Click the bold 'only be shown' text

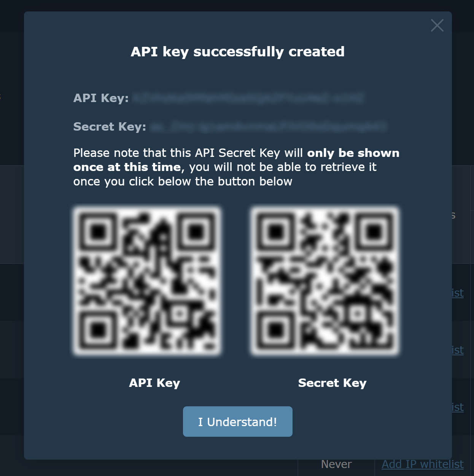coord(353,153)
